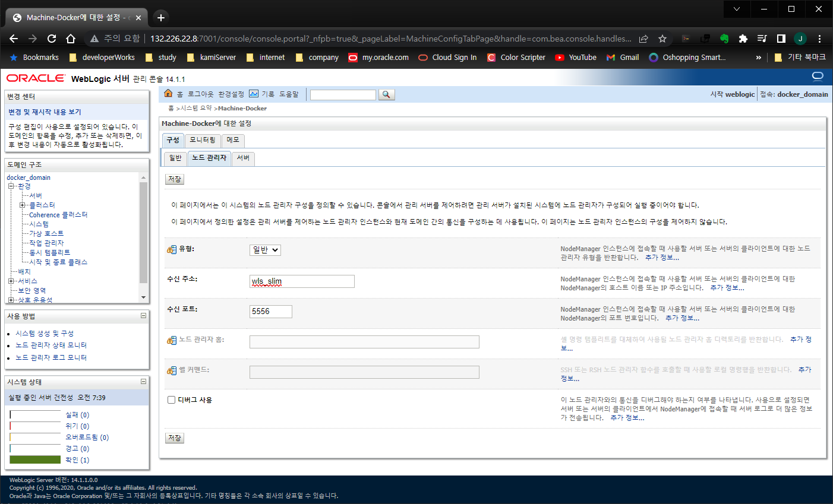Open the YouTube bookmark
This screenshot has height=504, width=833.
click(x=576, y=58)
